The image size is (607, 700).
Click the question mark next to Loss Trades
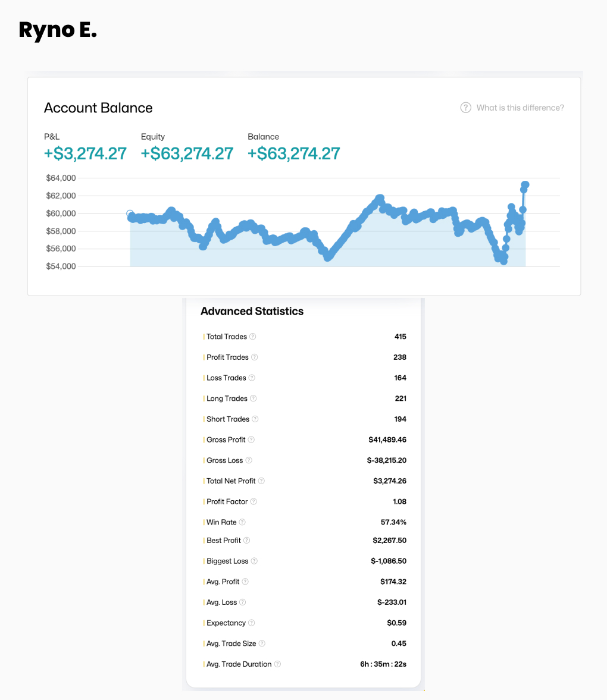[252, 378]
